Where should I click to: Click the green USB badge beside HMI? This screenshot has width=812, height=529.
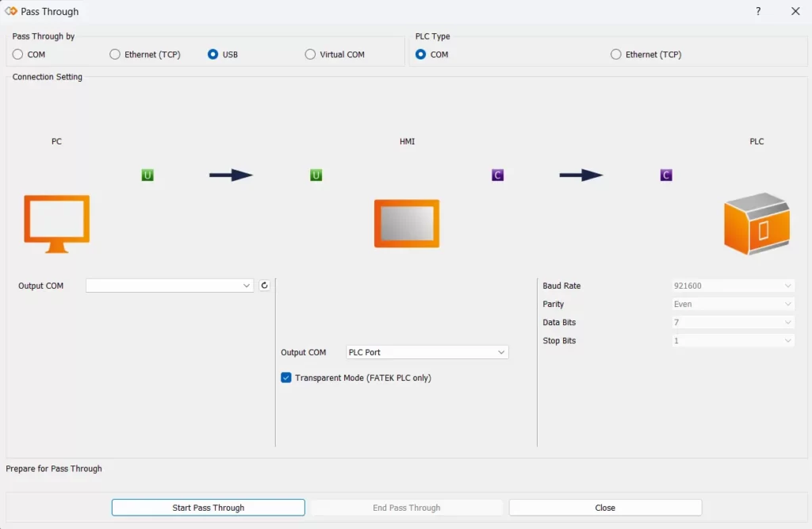(x=316, y=175)
